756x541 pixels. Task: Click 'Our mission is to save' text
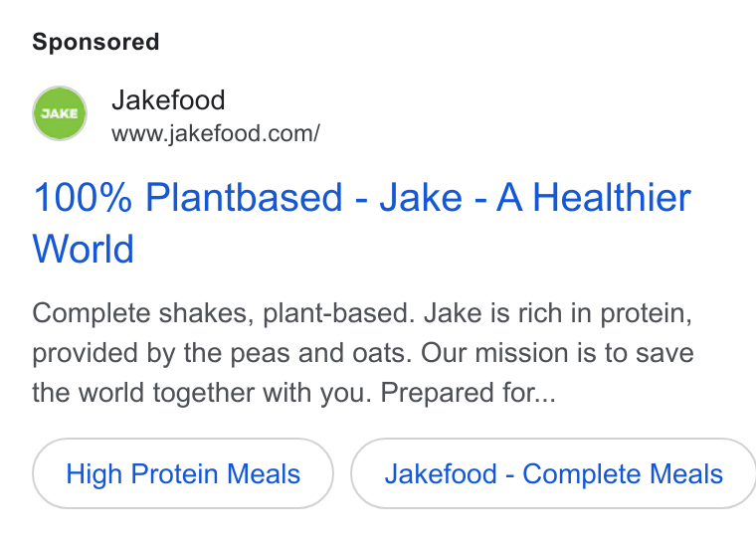pyautogui.click(x=557, y=353)
